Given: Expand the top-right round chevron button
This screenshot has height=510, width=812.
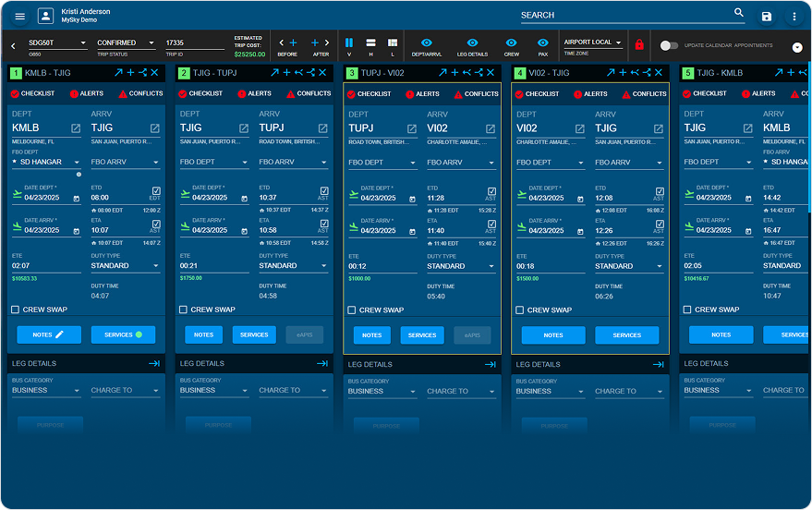Looking at the screenshot, I should tap(797, 48).
